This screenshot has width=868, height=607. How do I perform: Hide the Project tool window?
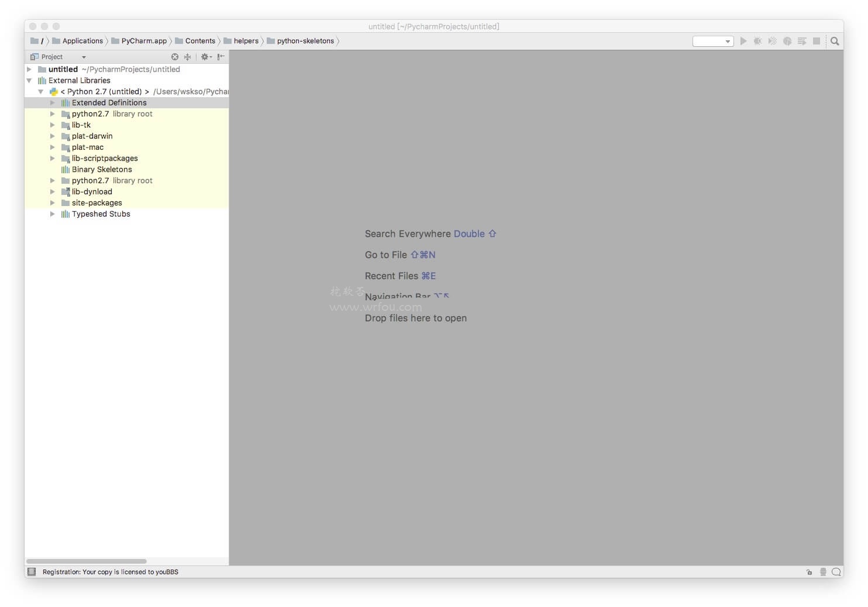(x=221, y=57)
